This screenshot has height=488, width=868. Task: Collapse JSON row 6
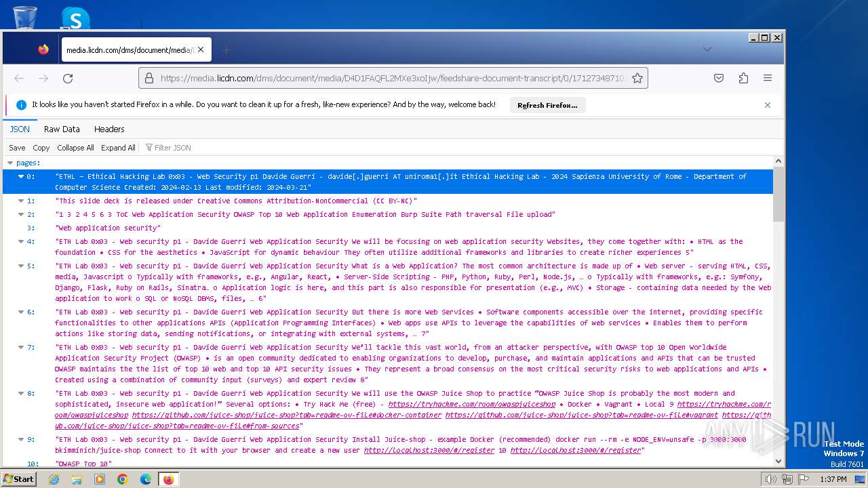coord(21,312)
